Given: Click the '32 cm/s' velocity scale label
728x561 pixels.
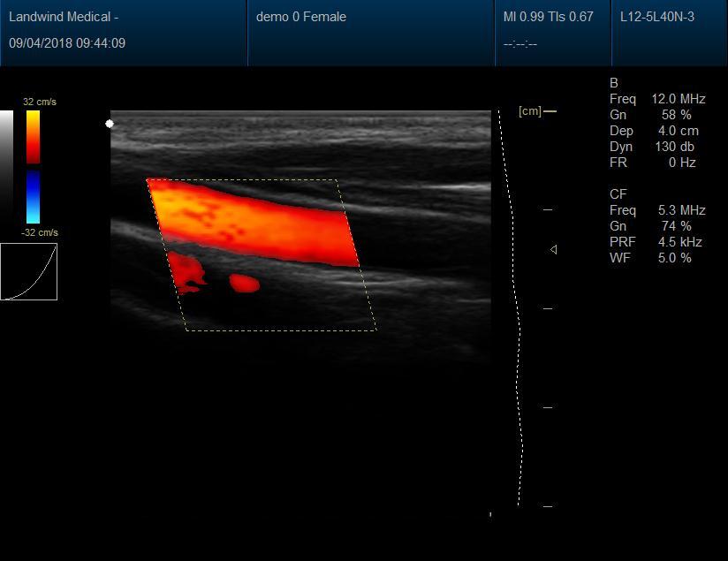Looking at the screenshot, I should point(40,102).
